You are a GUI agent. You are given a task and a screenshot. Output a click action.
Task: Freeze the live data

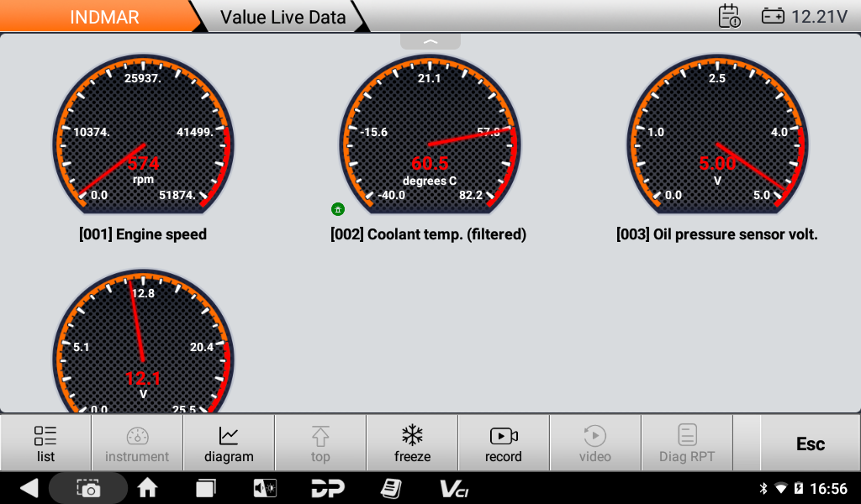point(412,444)
